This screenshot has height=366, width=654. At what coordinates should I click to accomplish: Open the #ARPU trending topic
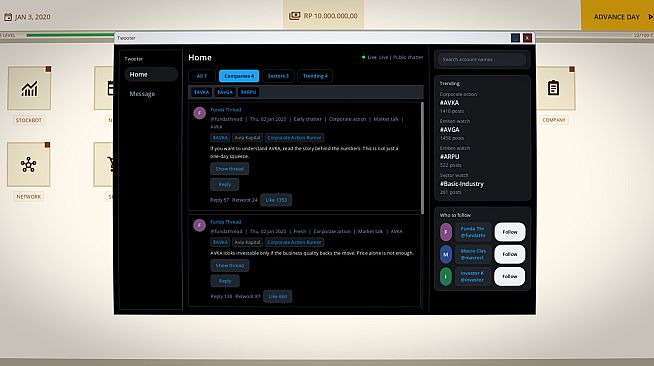pyautogui.click(x=449, y=157)
